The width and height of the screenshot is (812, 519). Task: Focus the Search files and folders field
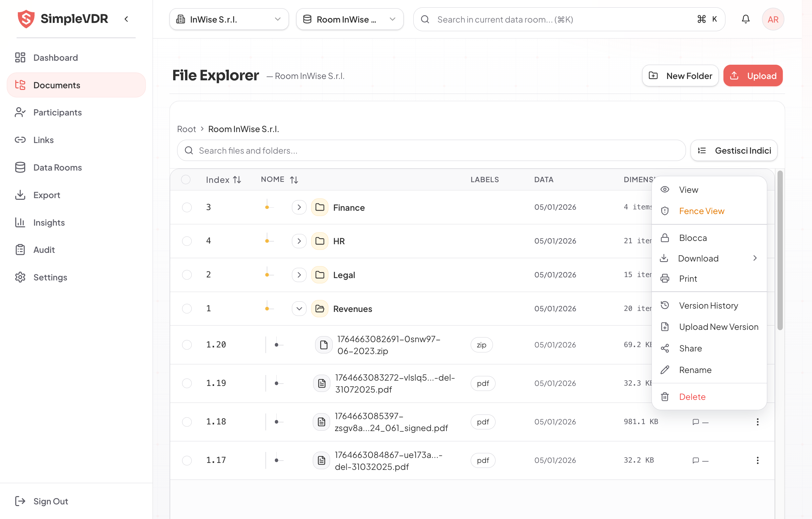coord(431,151)
